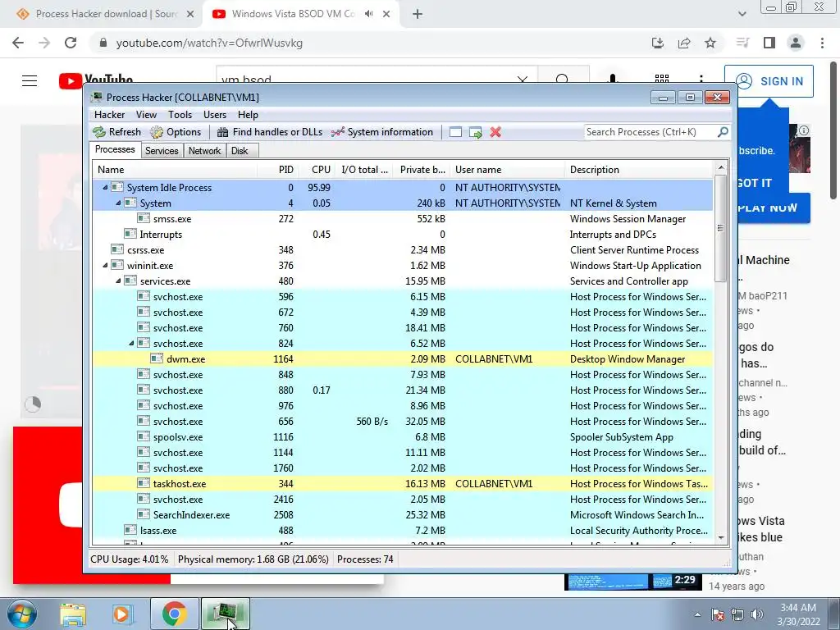Click the dwm.exe process icon
The width and height of the screenshot is (840, 630).
[157, 358]
